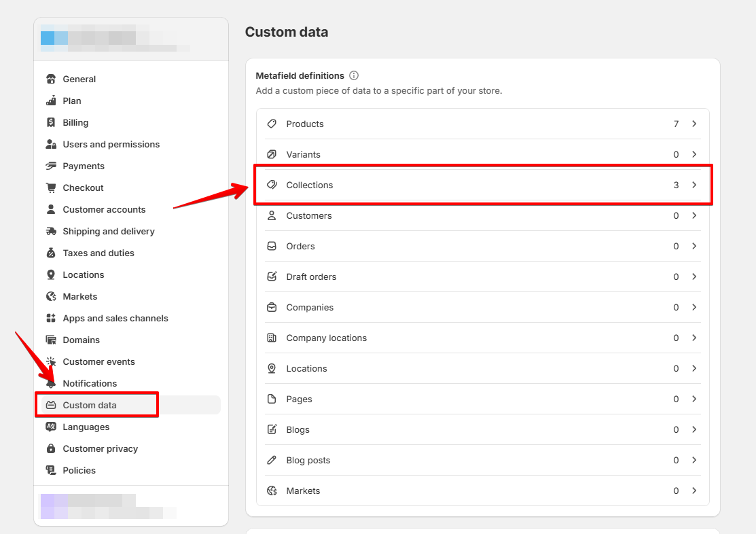
Task: Open Customer events settings
Action: [x=130, y=361]
